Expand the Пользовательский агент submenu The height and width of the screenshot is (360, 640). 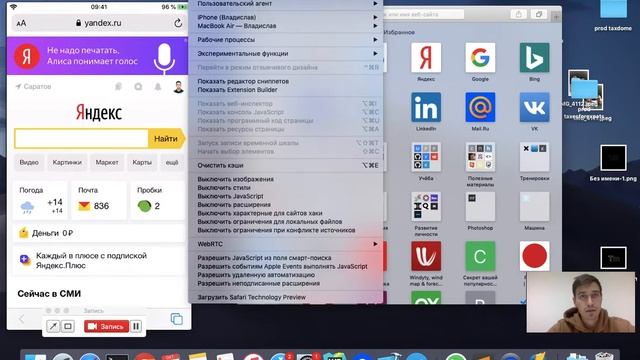click(x=287, y=4)
